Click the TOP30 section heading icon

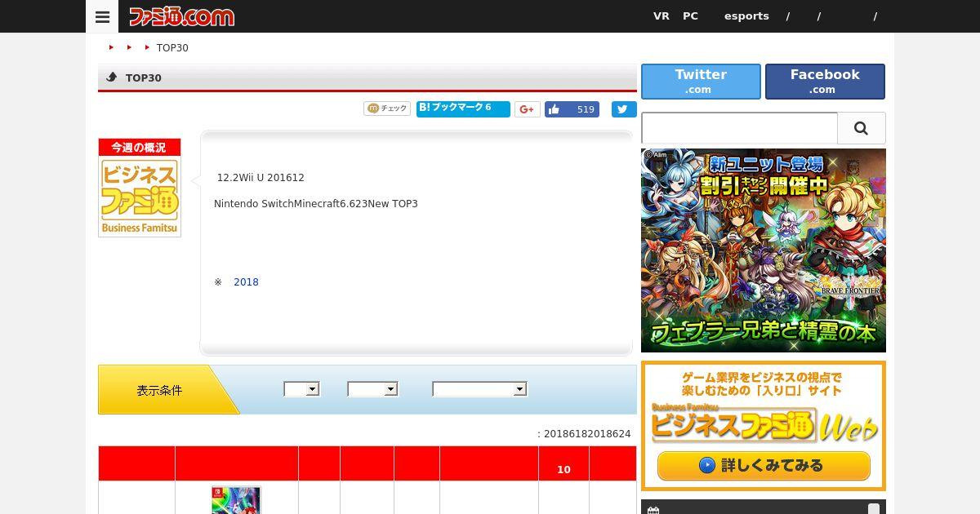pos(111,78)
